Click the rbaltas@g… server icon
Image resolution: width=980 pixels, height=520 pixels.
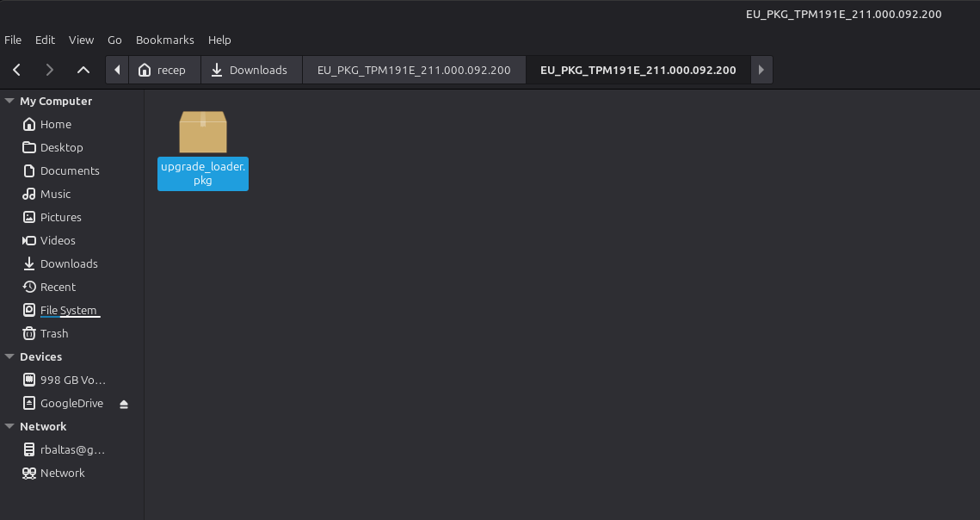28,450
